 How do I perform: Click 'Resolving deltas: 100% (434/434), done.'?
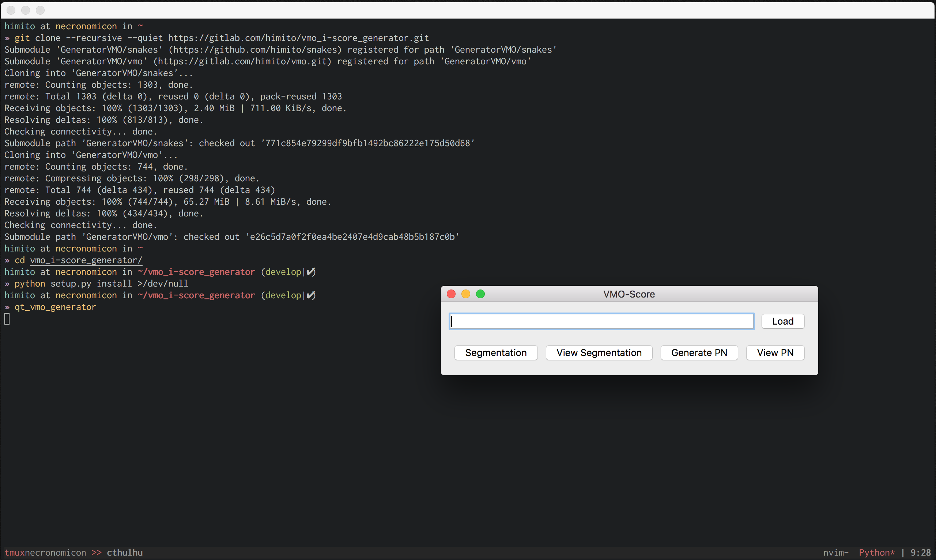click(104, 213)
